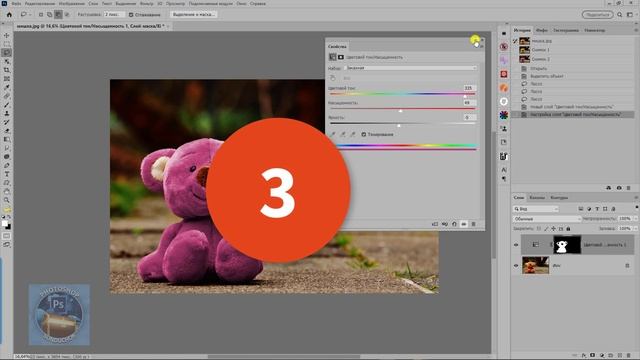The width and height of the screenshot is (640, 360).
Task: Switch to the Каналы tab
Action: [x=537, y=198]
